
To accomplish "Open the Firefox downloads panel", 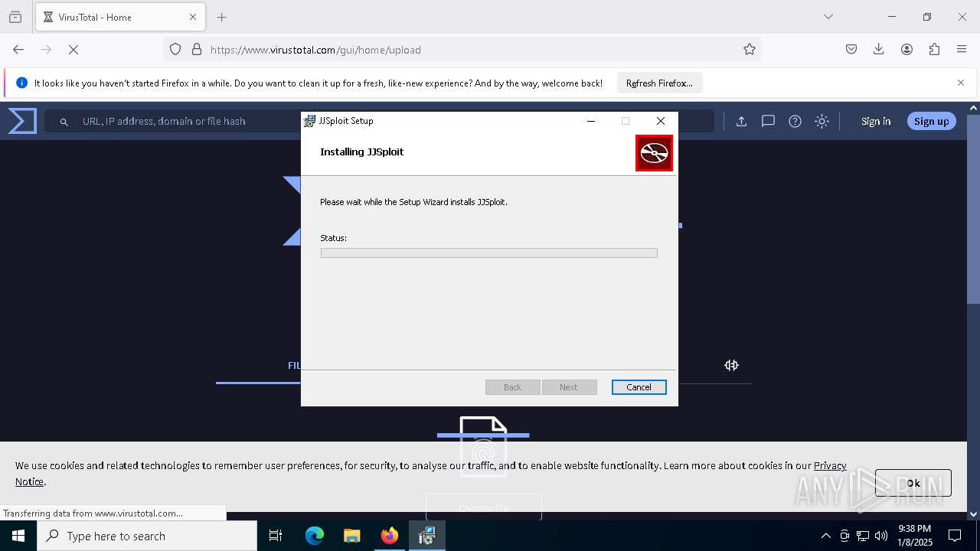I will (879, 50).
